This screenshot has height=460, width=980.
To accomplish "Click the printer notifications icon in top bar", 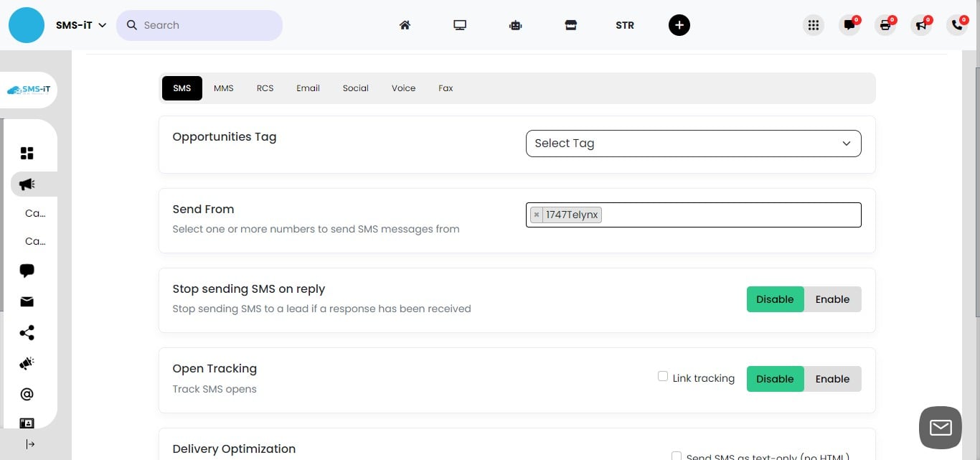I will pos(885,24).
